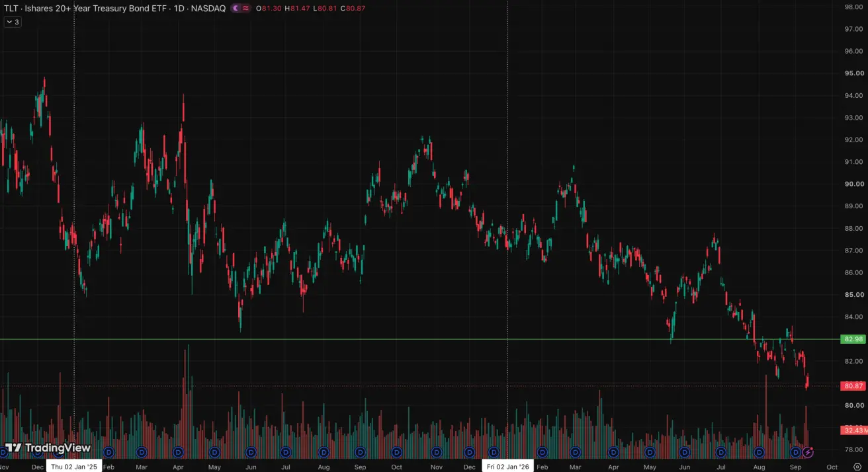Click the 'Thu 02 Jan '25' date label
Viewport: 868px width, 472px height.
[x=74, y=466]
